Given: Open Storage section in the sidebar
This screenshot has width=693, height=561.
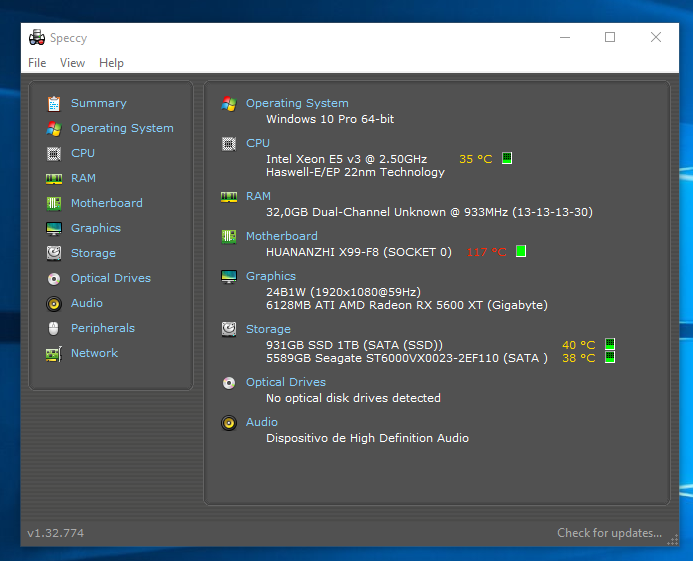Looking at the screenshot, I should 93,253.
